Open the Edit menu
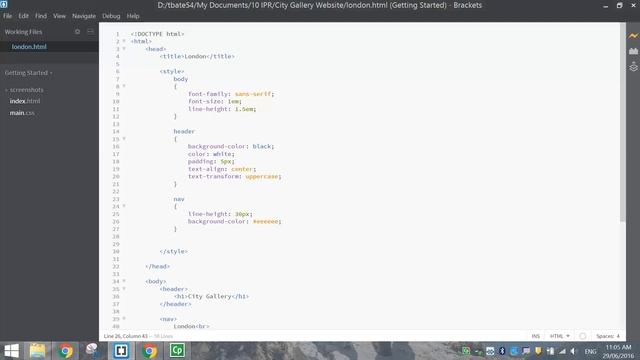Screen dimensions: 640x360 [23, 16]
